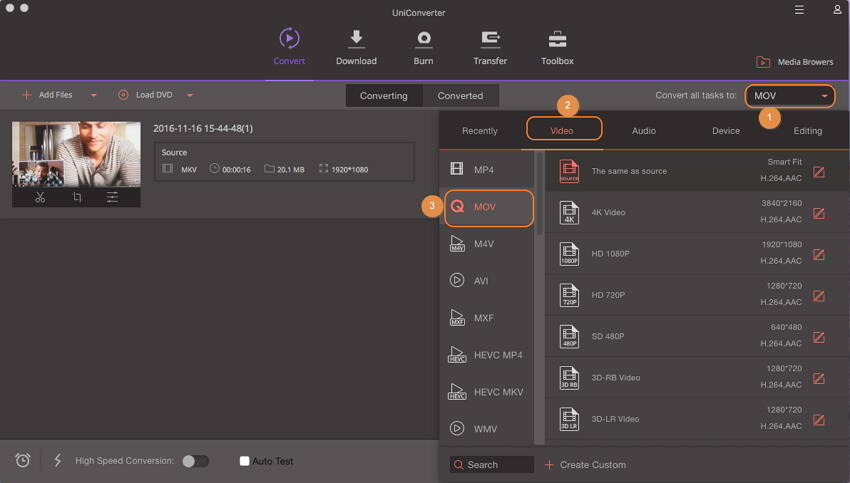Viewport: 850px width, 483px height.
Task: Choose the AVI format
Action: (488, 281)
